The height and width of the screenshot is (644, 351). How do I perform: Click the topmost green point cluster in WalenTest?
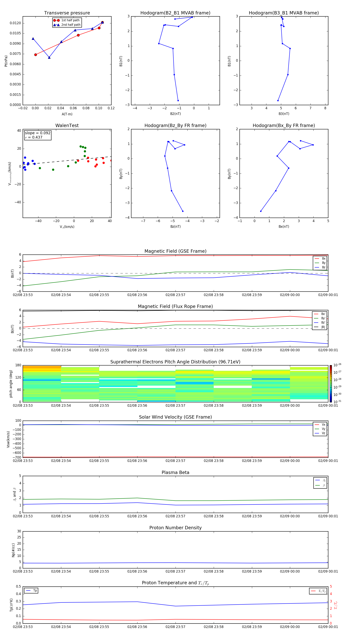point(83,147)
